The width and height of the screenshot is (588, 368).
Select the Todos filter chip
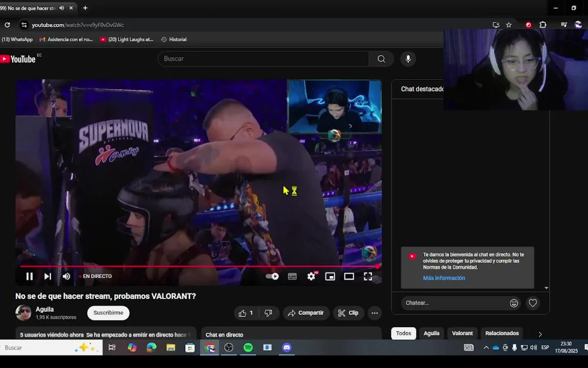pos(404,333)
